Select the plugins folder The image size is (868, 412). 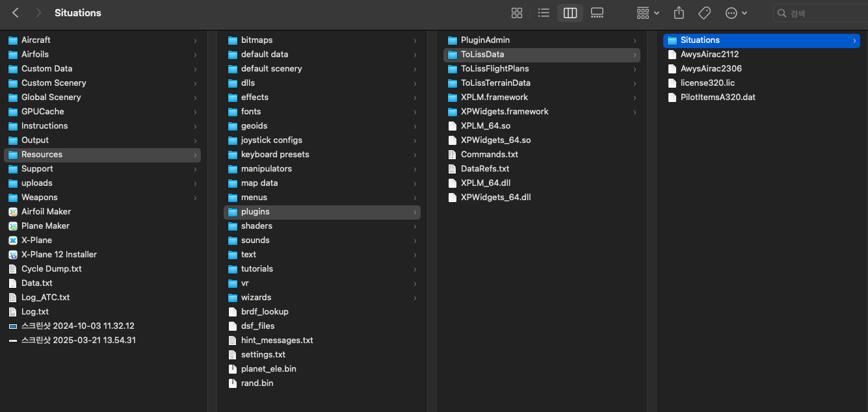pyautogui.click(x=322, y=212)
